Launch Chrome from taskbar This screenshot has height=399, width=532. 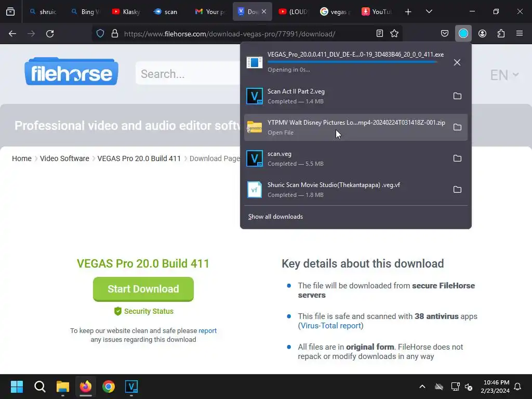point(109,387)
